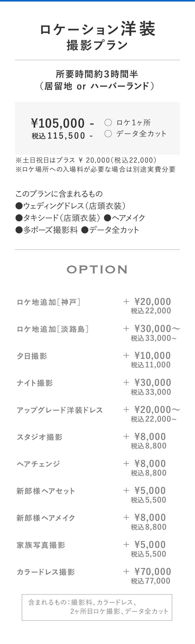The height and width of the screenshot is (644, 195).
Task: Click the ウェディングドレス(店頭衣装) bullet item
Action: click(70, 206)
